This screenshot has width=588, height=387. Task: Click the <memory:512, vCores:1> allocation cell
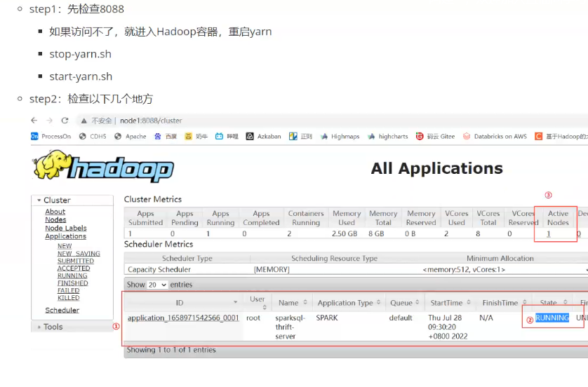coord(464,269)
